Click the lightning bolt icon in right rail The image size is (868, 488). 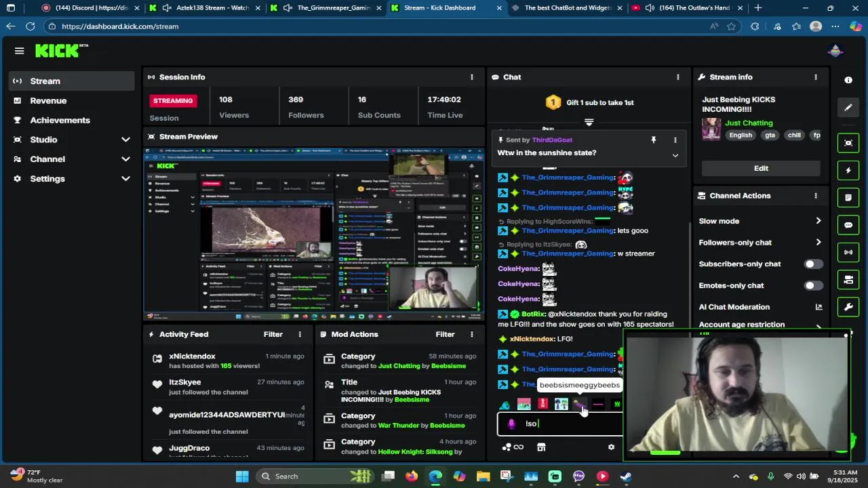coord(848,171)
